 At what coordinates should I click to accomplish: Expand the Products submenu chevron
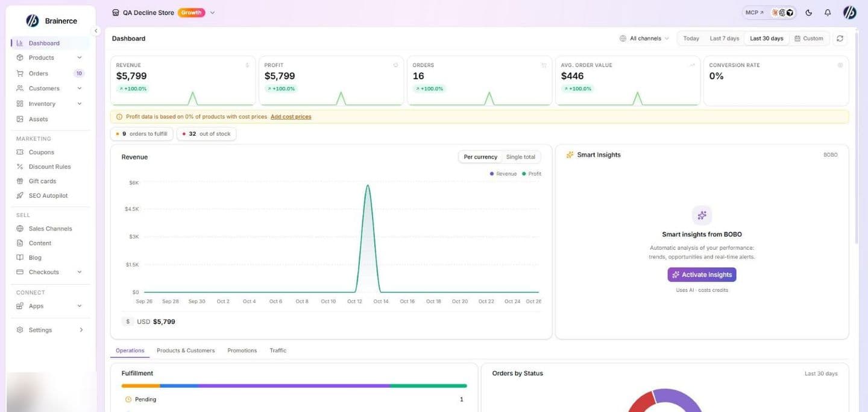pyautogui.click(x=80, y=58)
